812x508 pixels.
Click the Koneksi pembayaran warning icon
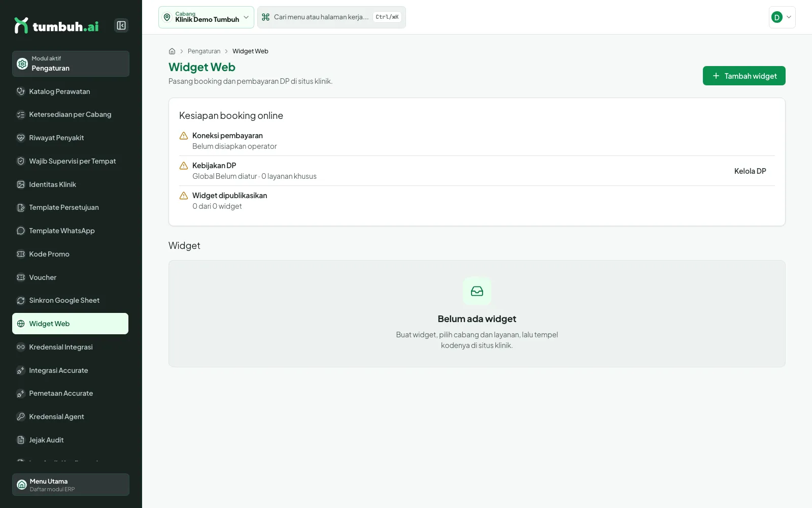184,136
